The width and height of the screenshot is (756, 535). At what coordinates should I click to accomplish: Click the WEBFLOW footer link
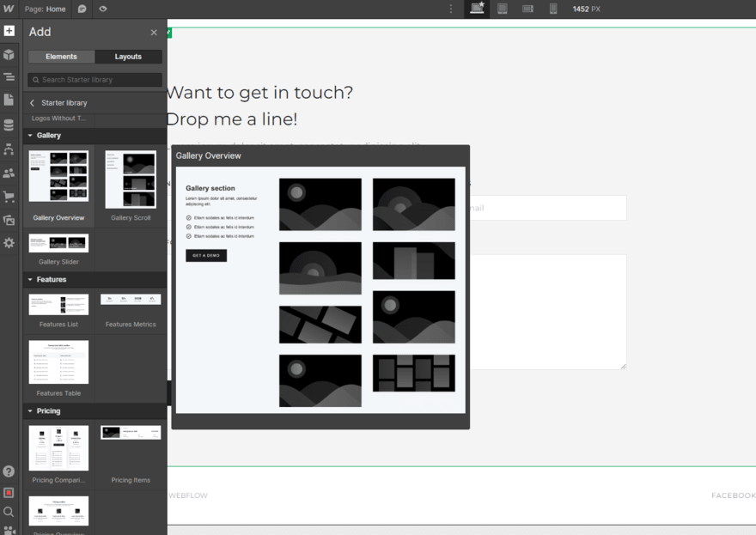(189, 495)
